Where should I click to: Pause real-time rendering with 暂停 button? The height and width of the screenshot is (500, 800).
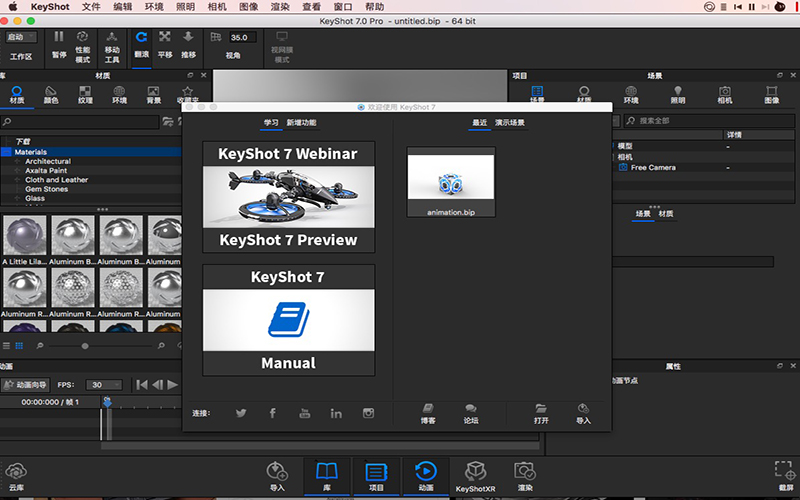pos(59,44)
